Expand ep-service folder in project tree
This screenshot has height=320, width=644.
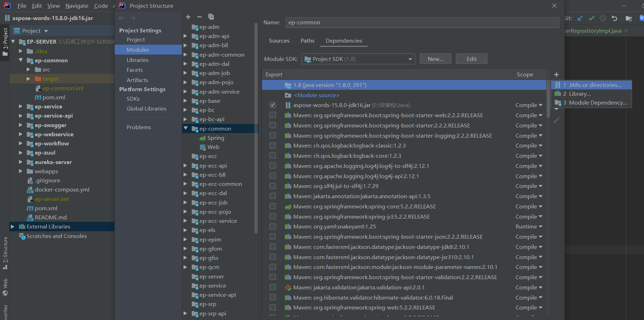click(21, 106)
